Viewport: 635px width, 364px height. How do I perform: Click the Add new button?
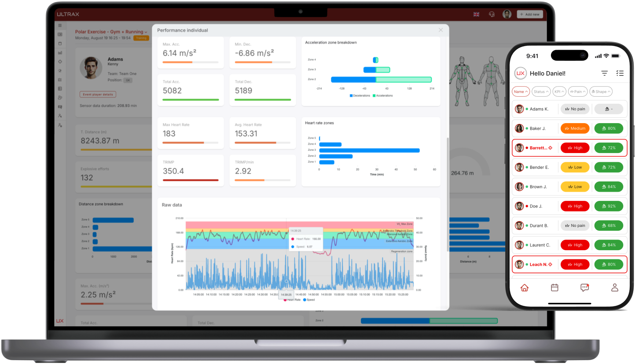click(529, 14)
